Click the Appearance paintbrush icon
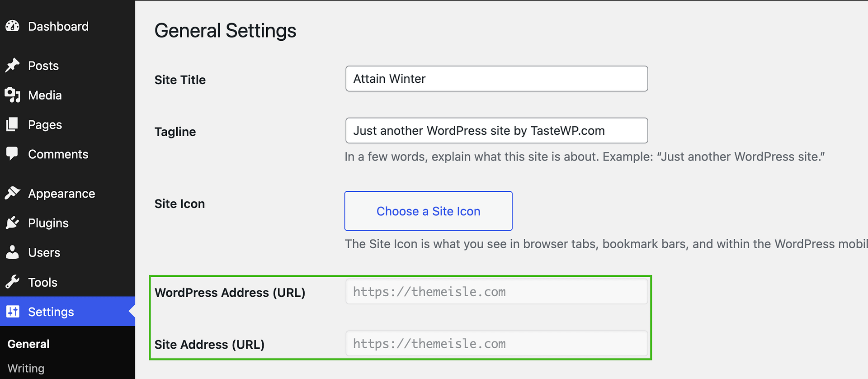The height and width of the screenshot is (379, 868). click(x=13, y=193)
